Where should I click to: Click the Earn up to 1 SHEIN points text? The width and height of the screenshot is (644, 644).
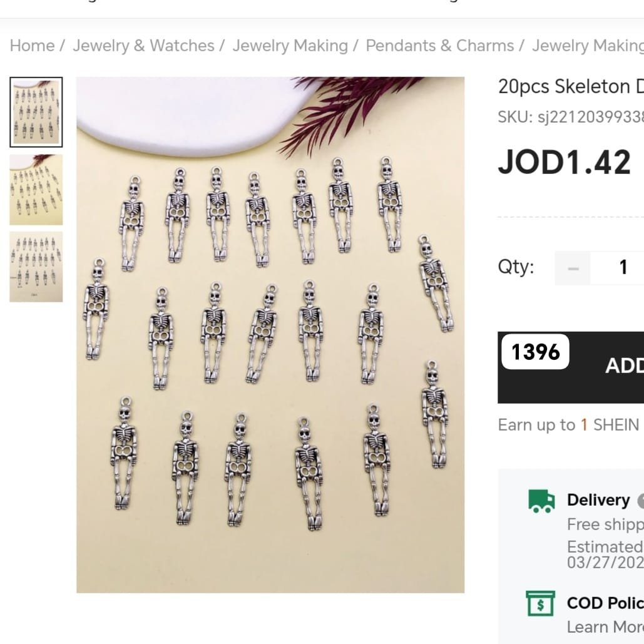(x=568, y=425)
